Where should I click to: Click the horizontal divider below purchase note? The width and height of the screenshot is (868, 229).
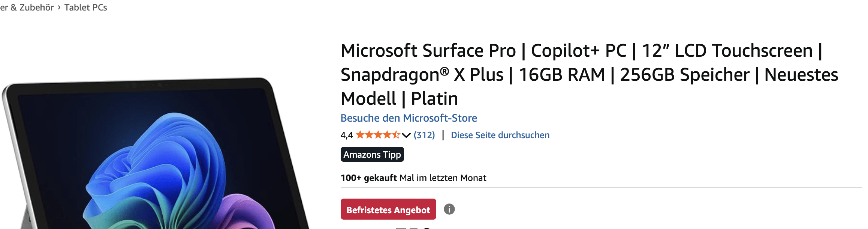pyautogui.click(x=600, y=188)
